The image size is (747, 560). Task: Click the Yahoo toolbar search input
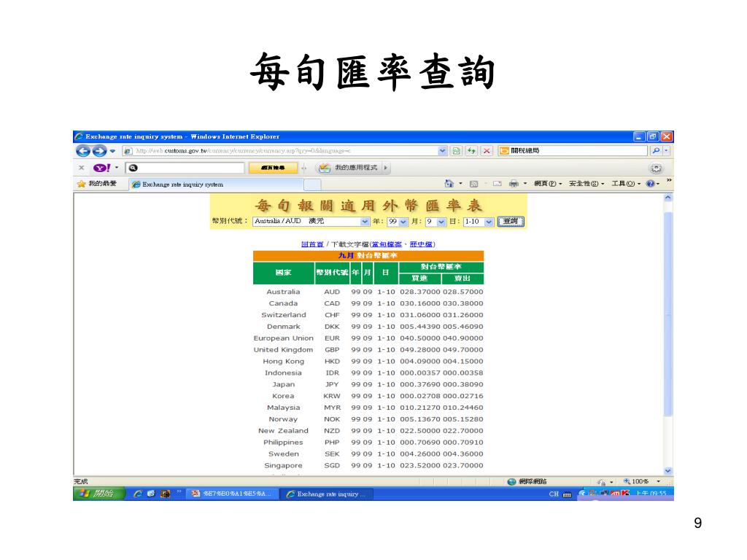click(x=185, y=168)
